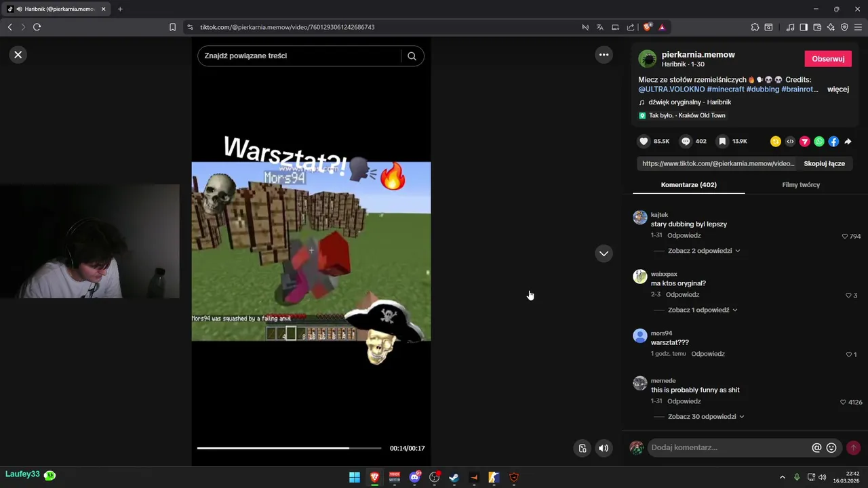Click the Obserwuj follow button
The height and width of the screenshot is (488, 868).
[x=828, y=59]
